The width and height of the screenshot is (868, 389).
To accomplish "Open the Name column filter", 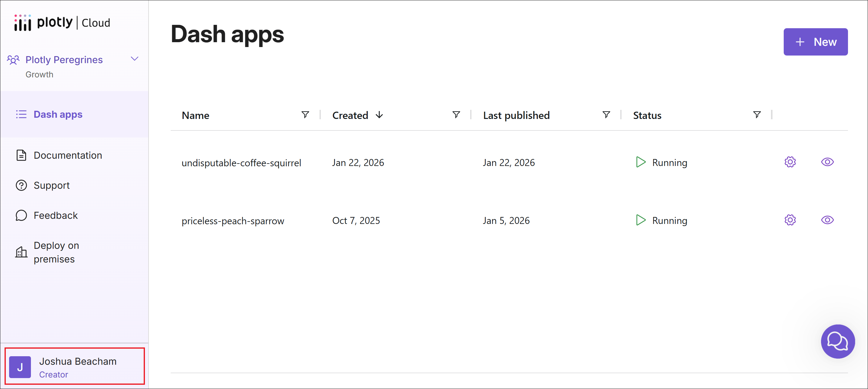I will pyautogui.click(x=305, y=115).
